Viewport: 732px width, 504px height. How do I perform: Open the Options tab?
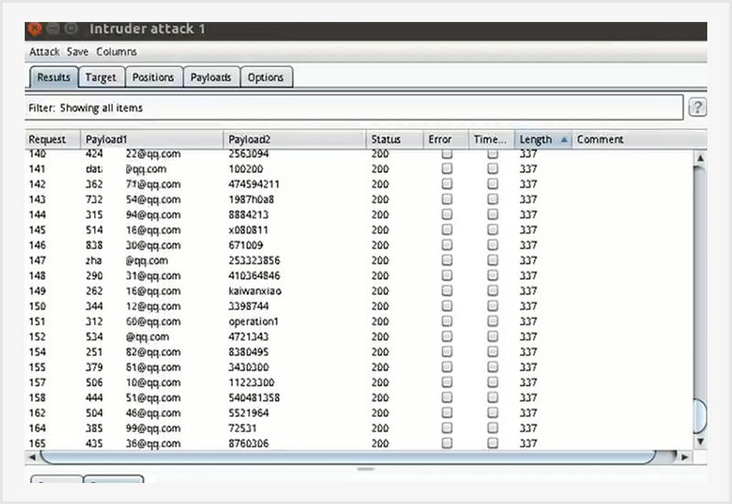pyautogui.click(x=266, y=77)
